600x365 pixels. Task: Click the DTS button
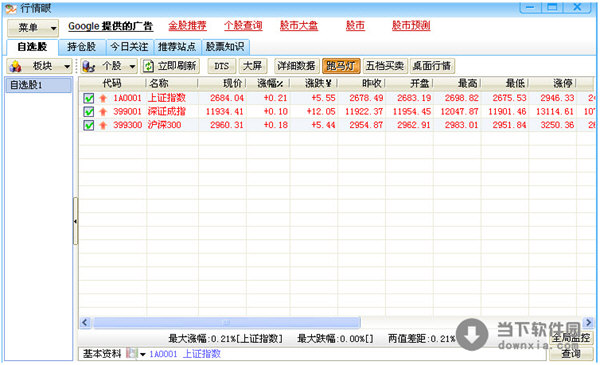pyautogui.click(x=222, y=66)
